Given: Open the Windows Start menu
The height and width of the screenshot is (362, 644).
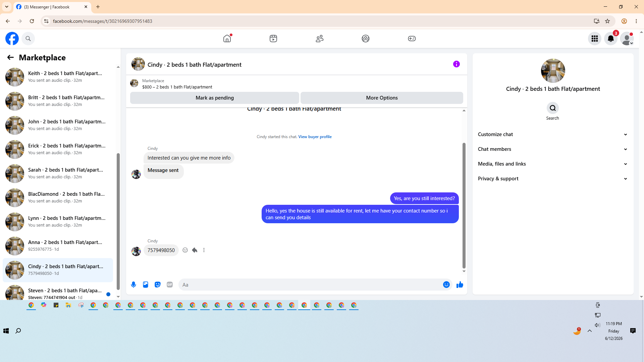Looking at the screenshot, I should pos(6,331).
